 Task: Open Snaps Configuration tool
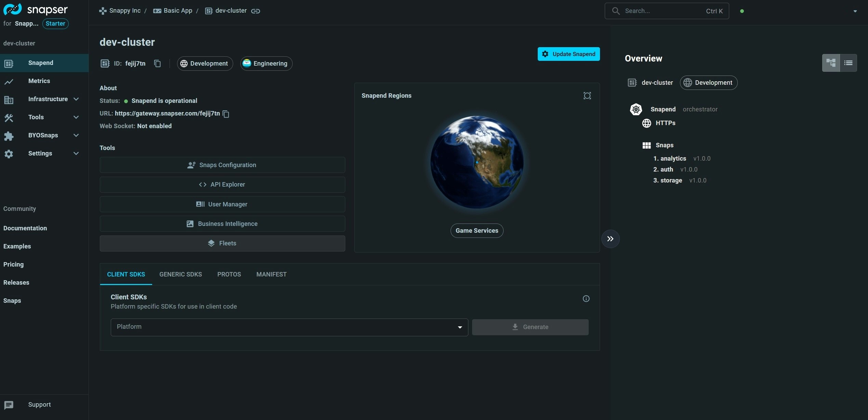click(222, 165)
